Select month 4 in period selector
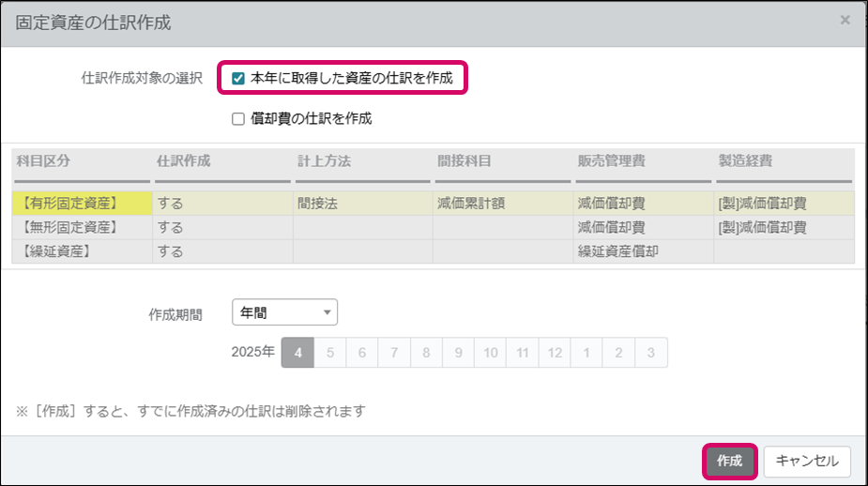Screen dimensions: 868x486 (x=297, y=353)
